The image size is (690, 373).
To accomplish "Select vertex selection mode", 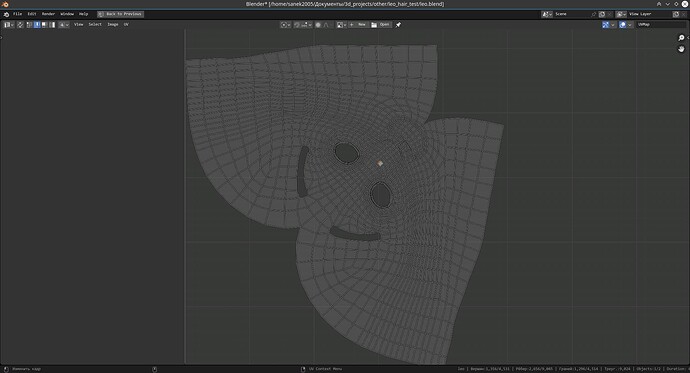I will 29,25.
